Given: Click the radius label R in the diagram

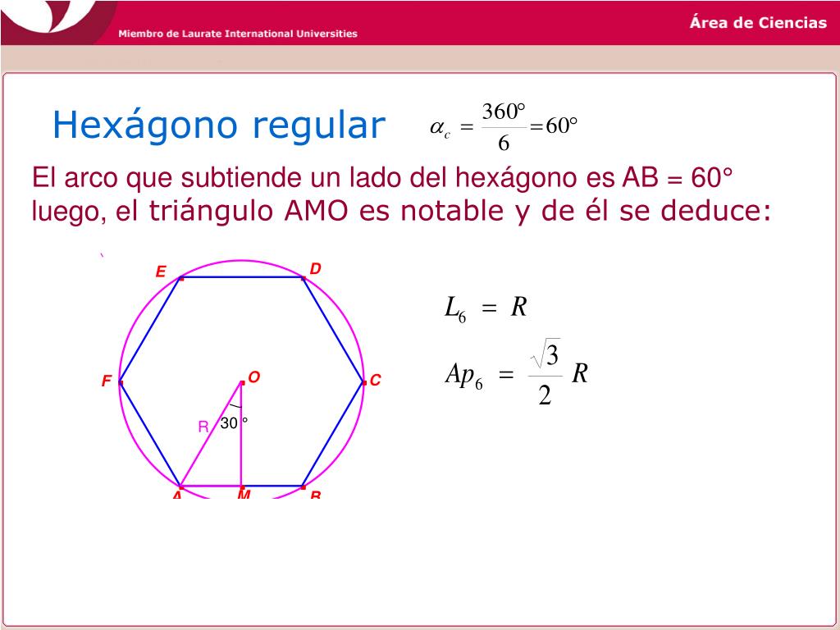Looking at the screenshot, I should tap(203, 427).
